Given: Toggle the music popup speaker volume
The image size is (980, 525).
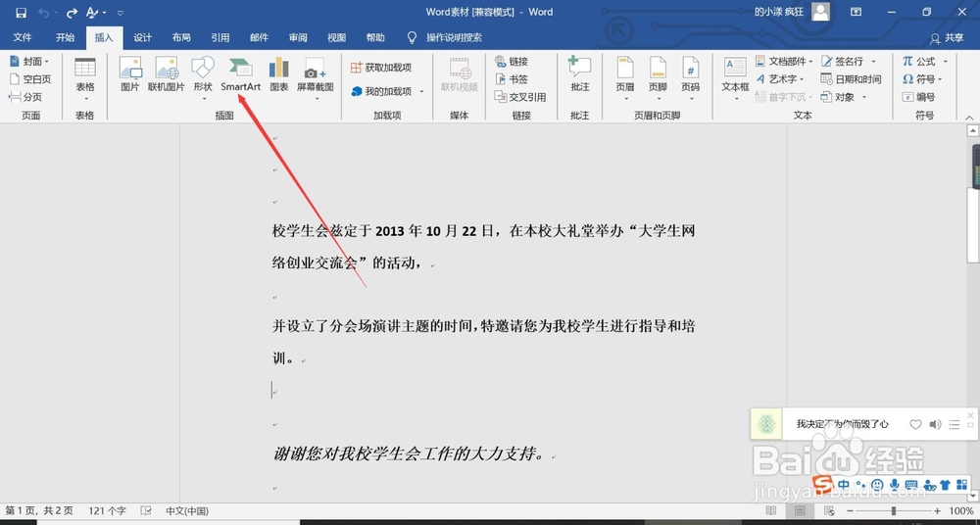Looking at the screenshot, I should [935, 424].
